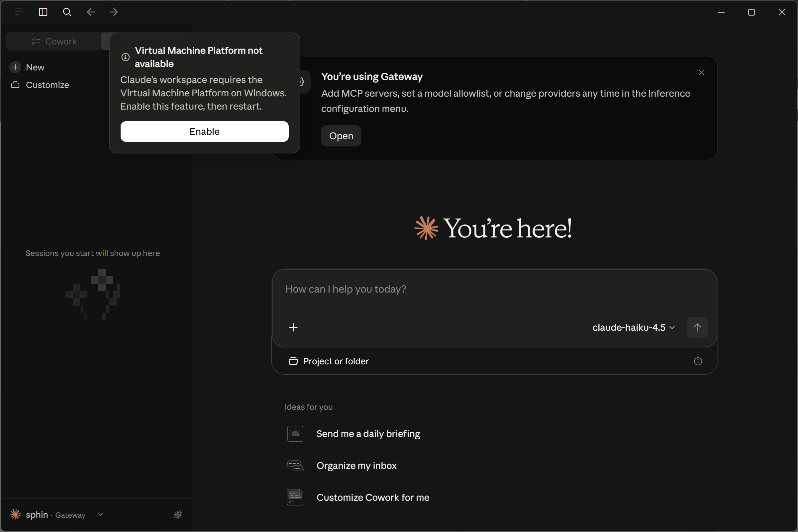This screenshot has width=798, height=532.
Task: Click Open in the Gateway banner
Action: click(x=341, y=136)
